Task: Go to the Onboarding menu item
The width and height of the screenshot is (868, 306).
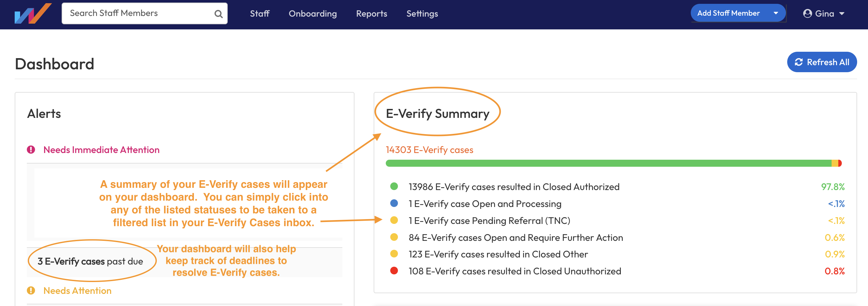Action: click(312, 13)
